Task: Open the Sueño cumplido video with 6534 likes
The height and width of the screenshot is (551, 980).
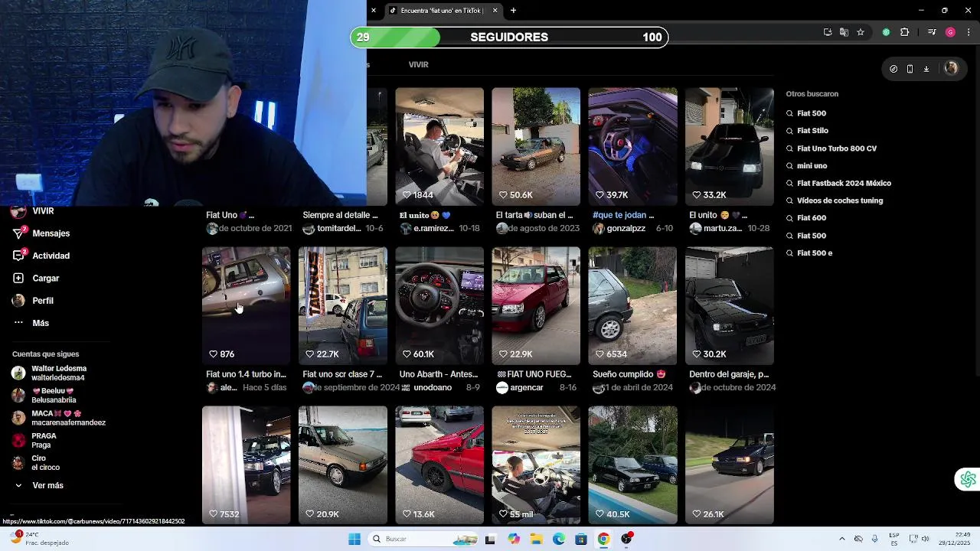Action: pos(632,305)
